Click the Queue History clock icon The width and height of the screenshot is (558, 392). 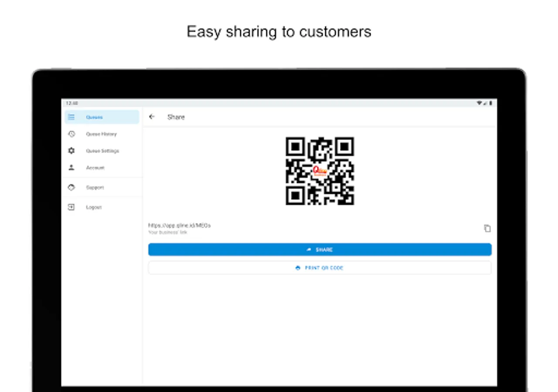(x=71, y=134)
